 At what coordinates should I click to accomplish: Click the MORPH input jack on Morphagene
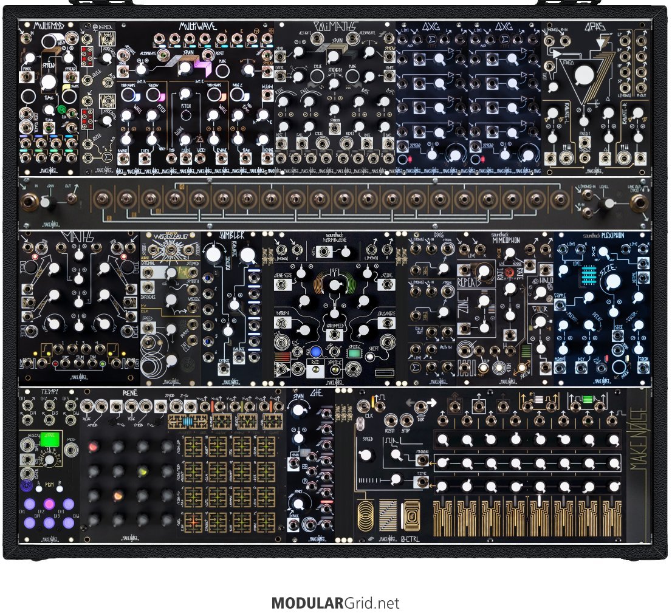[x=282, y=322]
